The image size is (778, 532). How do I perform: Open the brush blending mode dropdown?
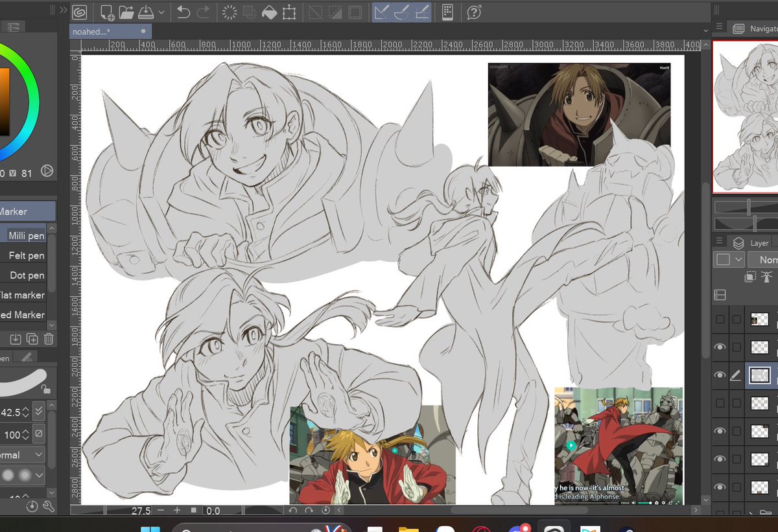click(23, 455)
